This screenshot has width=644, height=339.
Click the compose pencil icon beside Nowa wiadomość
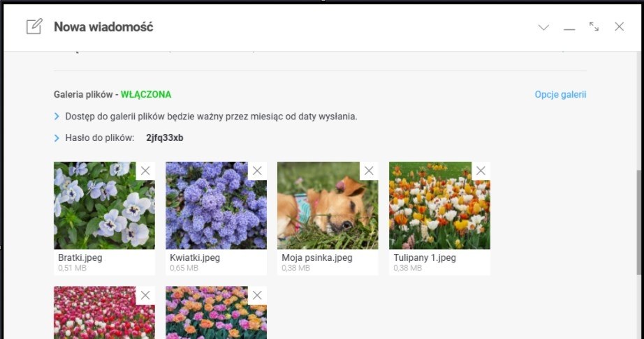(34, 27)
